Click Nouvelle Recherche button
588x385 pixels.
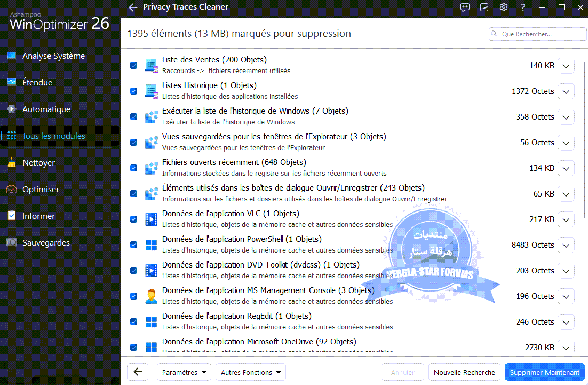coord(464,372)
